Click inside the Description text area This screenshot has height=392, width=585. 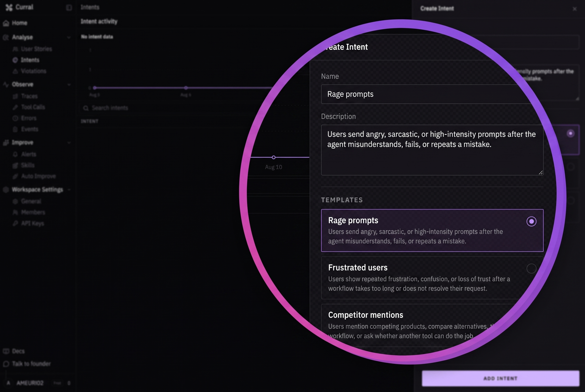tap(432, 150)
